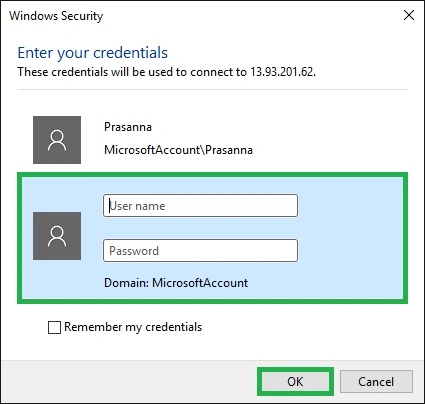Click the 13.93.201.62 IP address text
The image size is (425, 404).
coord(283,72)
